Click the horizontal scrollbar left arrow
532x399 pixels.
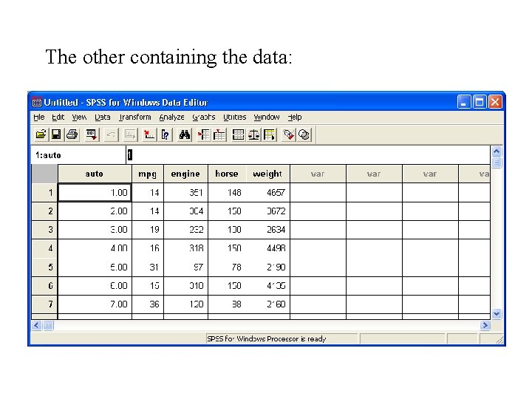click(x=37, y=325)
